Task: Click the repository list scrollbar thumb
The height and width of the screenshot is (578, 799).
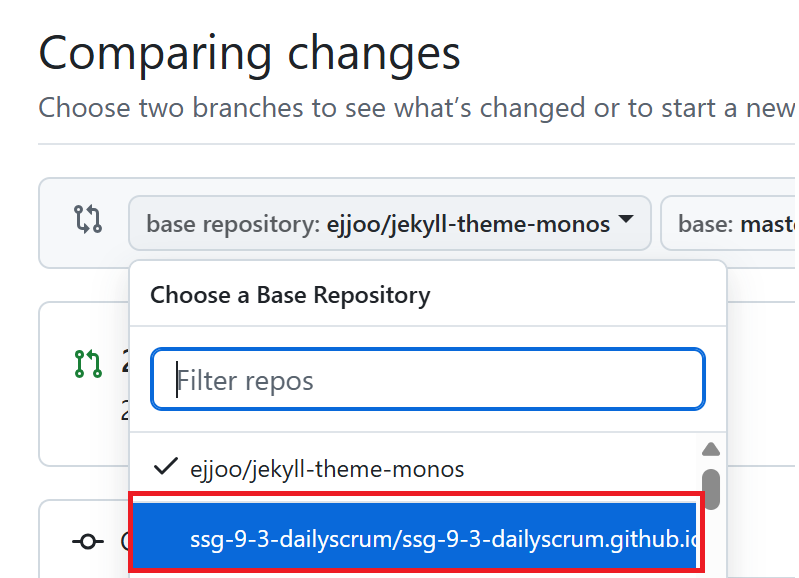Action: tap(711, 489)
